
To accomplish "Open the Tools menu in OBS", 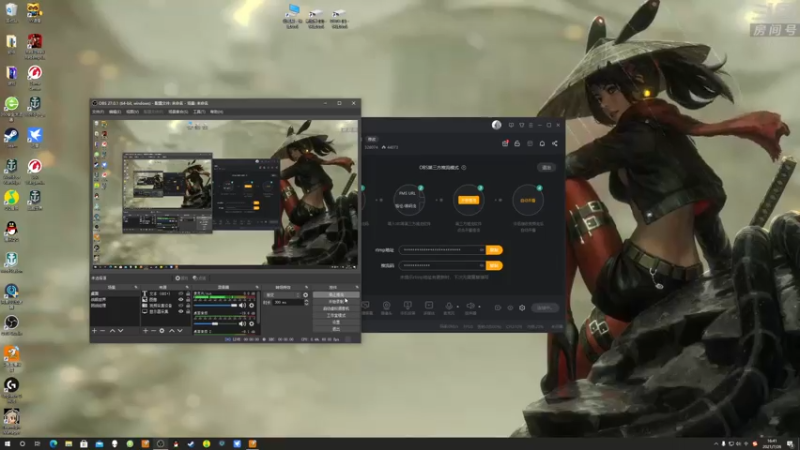I will [199, 111].
